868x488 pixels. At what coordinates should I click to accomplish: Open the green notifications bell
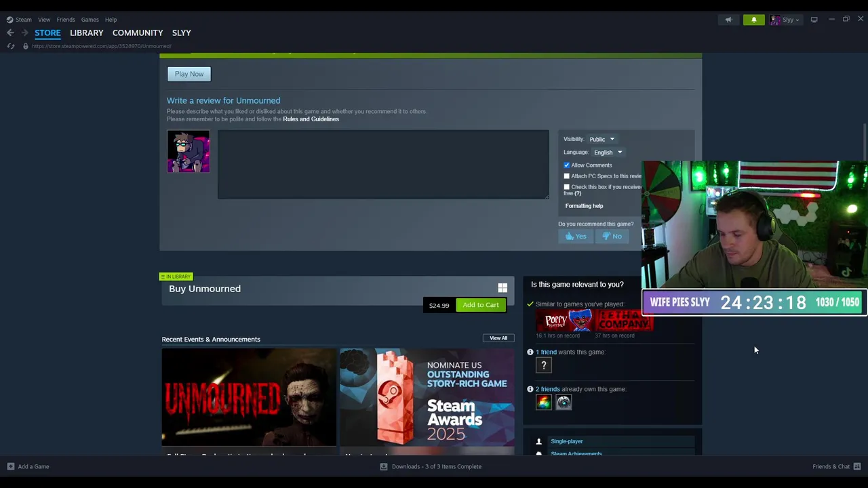tap(753, 20)
